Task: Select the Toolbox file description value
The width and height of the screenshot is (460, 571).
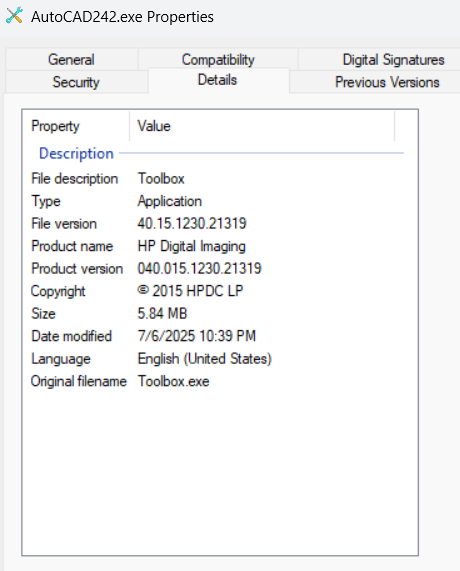Action: 161,179
